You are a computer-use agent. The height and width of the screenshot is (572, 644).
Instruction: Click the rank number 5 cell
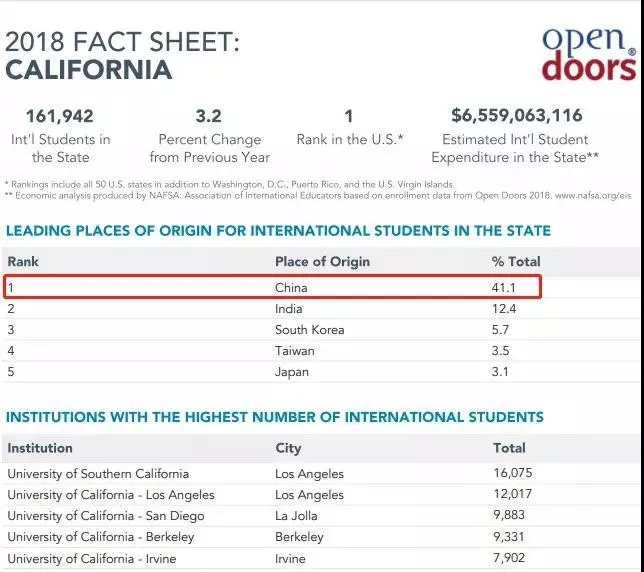11,372
